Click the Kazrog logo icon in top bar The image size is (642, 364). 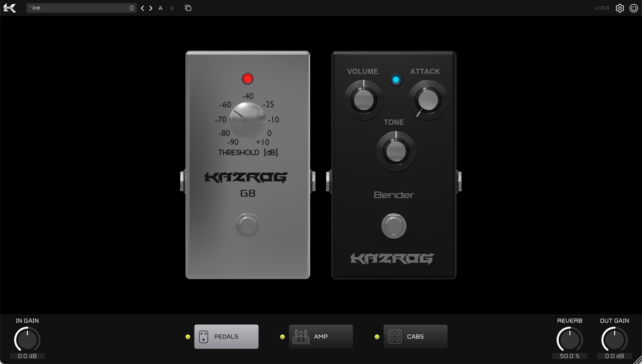click(x=10, y=8)
